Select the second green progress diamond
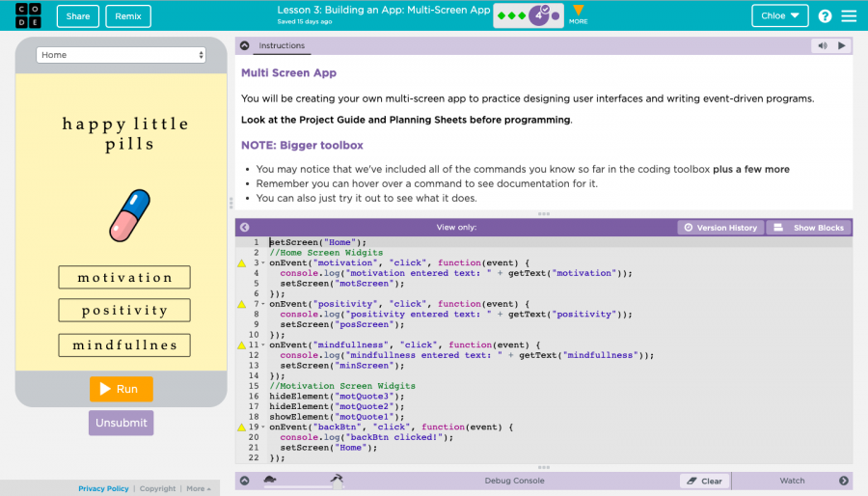Screen dimensions: 868x496 pos(511,16)
